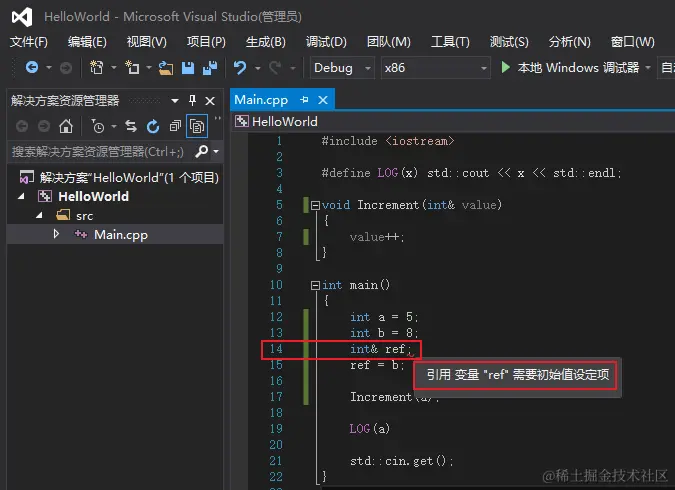675x490 pixels.
Task: Place cursor on 'std::cin.get();' line
Action: click(x=401, y=461)
